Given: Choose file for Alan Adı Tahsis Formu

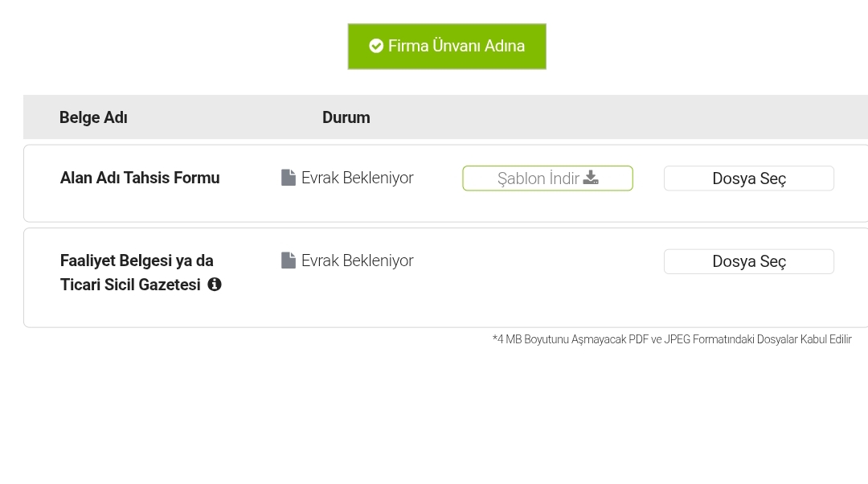Looking at the screenshot, I should 749,178.
